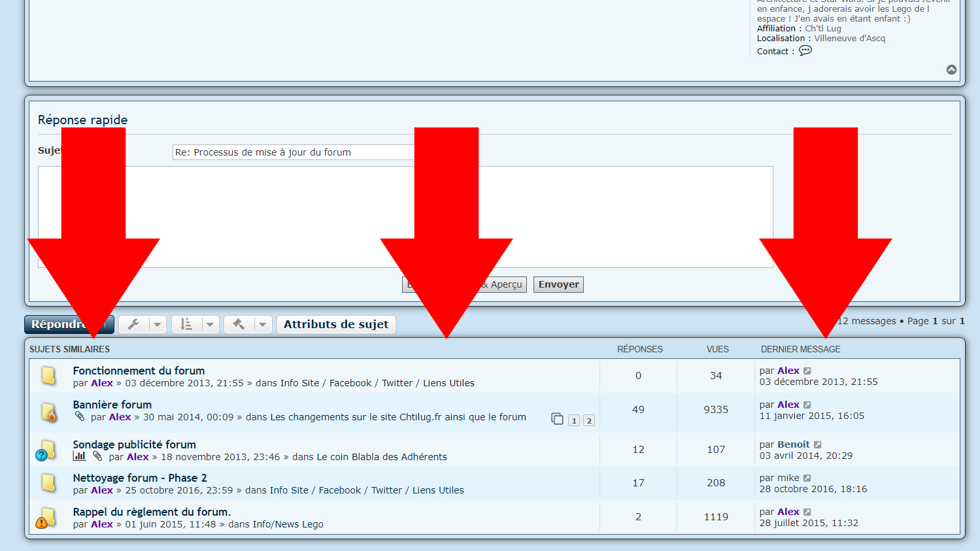Click the contact speech bubble icon
This screenshot has width=980, height=551.
point(805,50)
